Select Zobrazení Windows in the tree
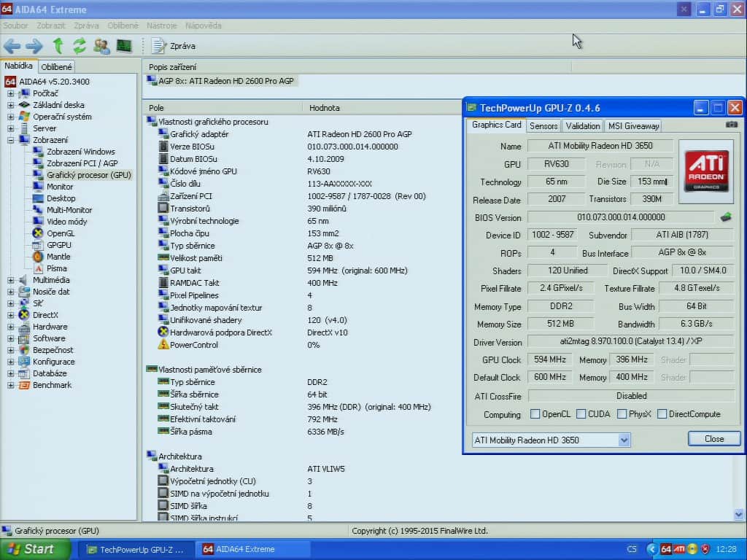 click(x=80, y=152)
